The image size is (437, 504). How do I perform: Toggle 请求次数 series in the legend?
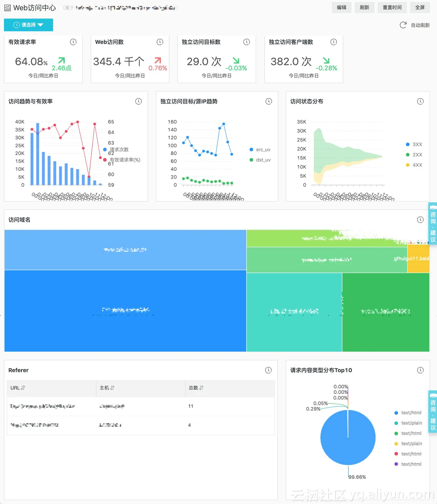click(116, 150)
